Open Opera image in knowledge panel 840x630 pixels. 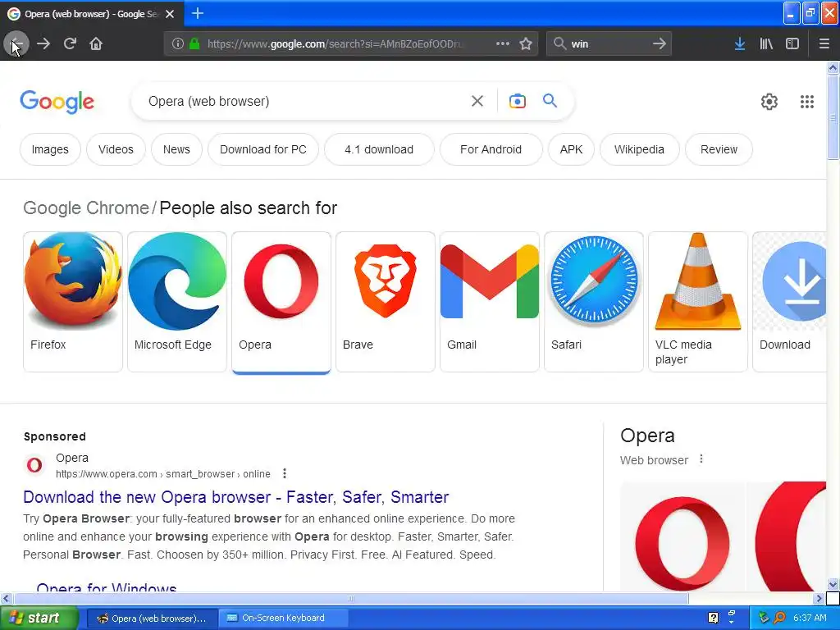682,536
